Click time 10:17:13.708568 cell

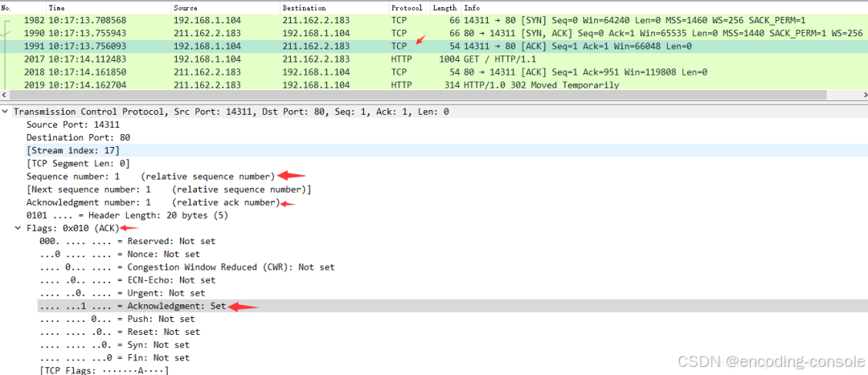pyautogui.click(x=88, y=20)
